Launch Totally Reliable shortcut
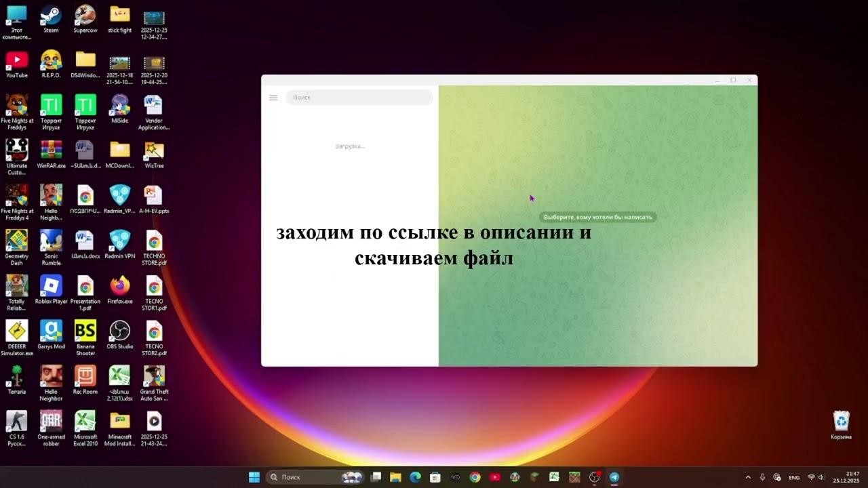The width and height of the screenshot is (868, 488). click(x=17, y=293)
